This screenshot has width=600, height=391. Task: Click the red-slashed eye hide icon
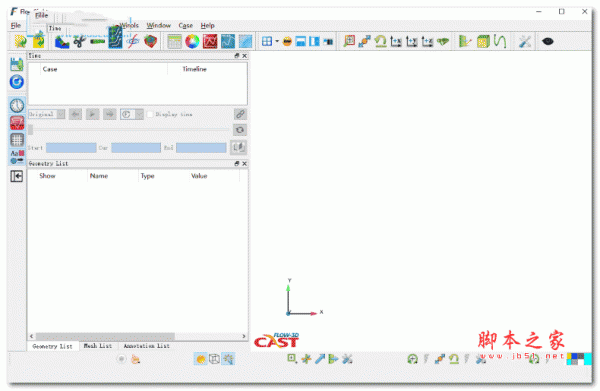[x=133, y=41]
